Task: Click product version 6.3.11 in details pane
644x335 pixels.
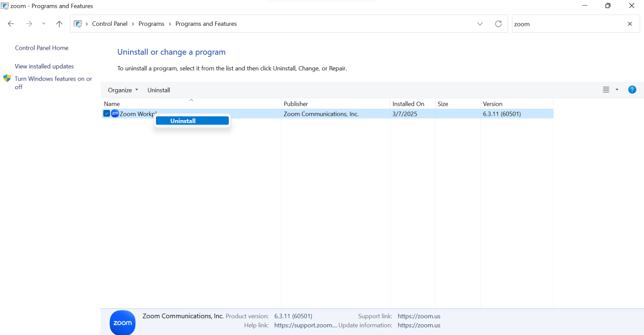Action: point(293,316)
